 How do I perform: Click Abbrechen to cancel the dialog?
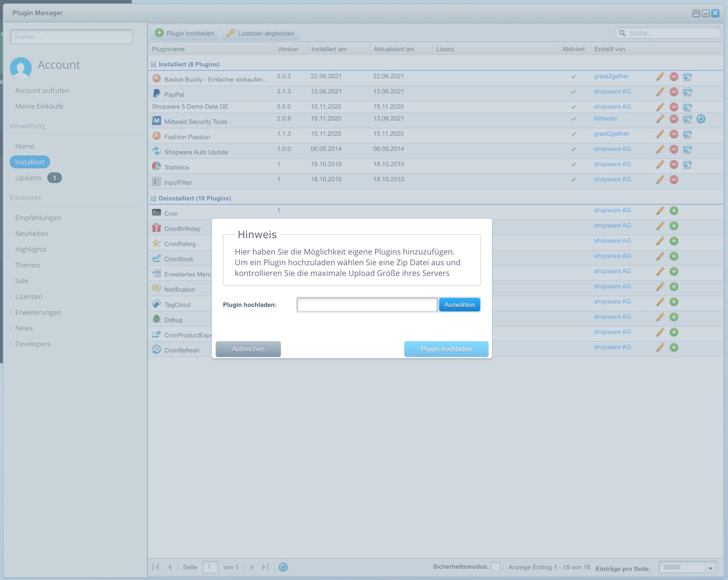coord(248,349)
